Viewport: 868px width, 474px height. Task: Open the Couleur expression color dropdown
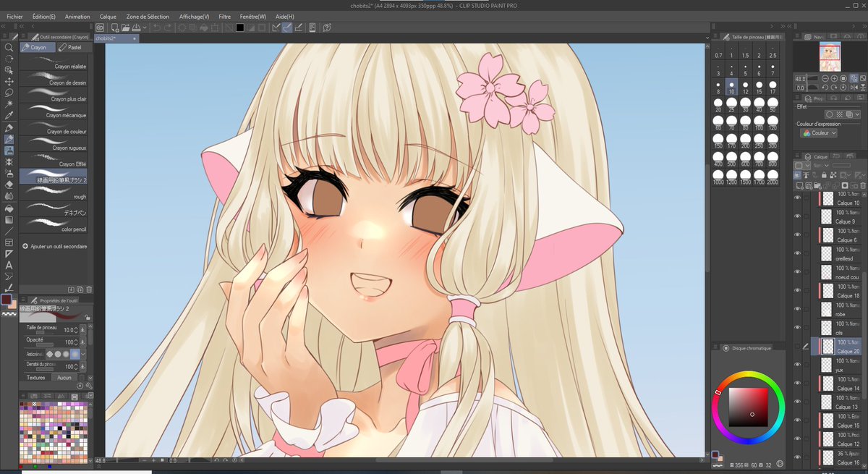pos(819,133)
